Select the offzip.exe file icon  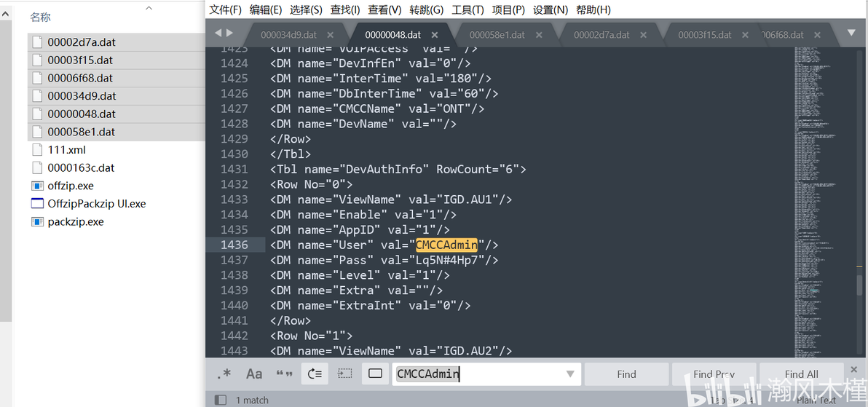coord(37,186)
